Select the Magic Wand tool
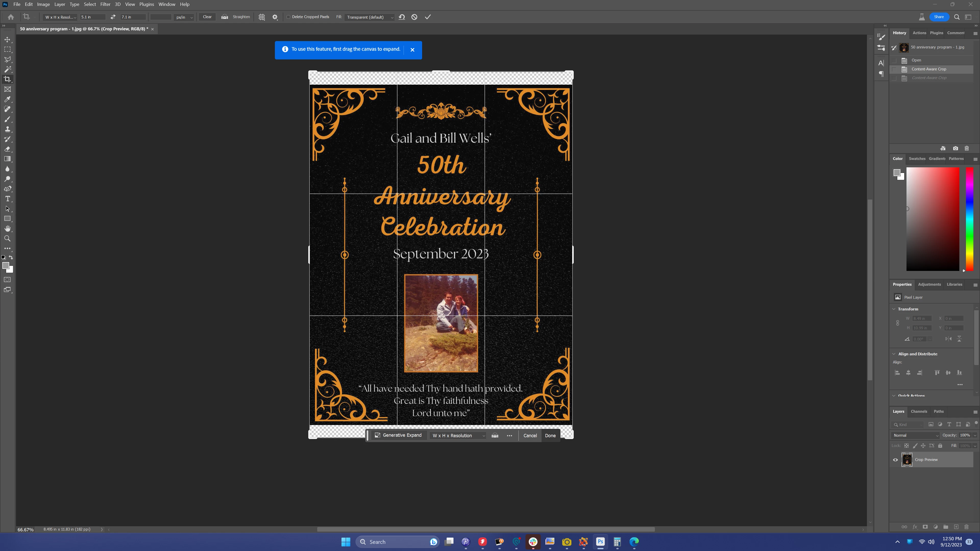The image size is (980, 551). pos(7,69)
